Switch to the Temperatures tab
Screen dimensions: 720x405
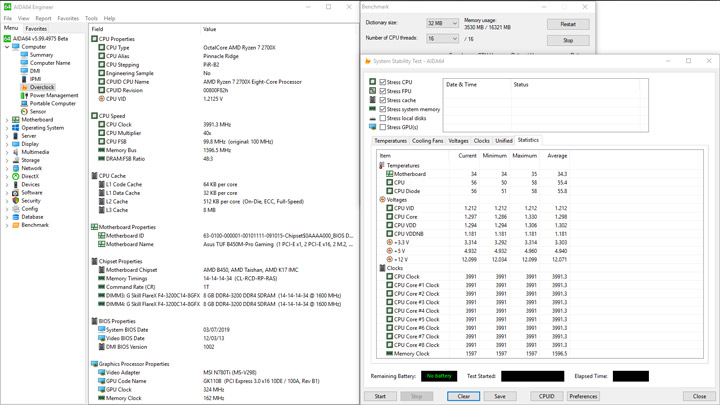click(x=390, y=141)
